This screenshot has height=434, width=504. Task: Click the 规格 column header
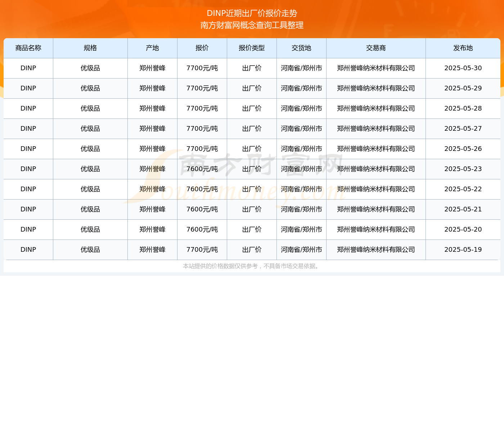click(90, 48)
